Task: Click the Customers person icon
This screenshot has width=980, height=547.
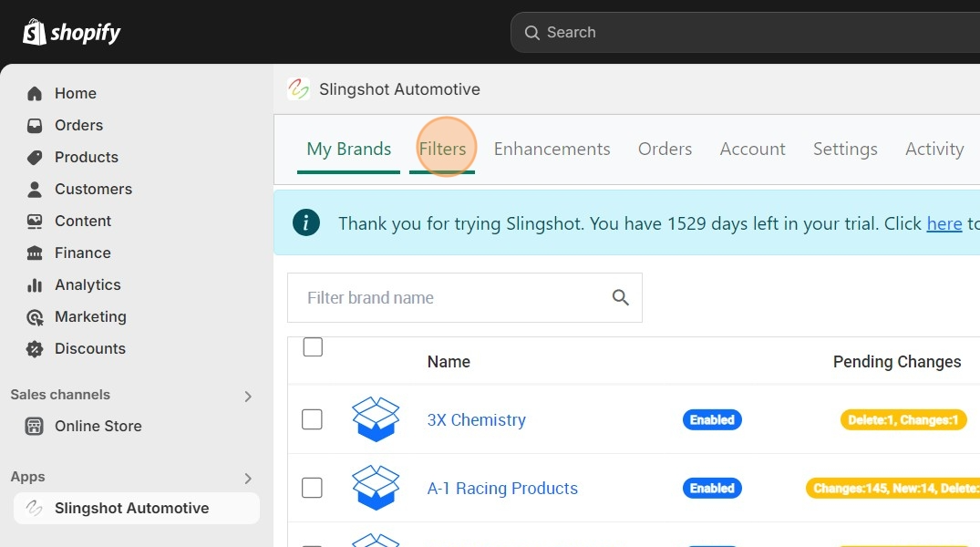Action: [x=35, y=189]
